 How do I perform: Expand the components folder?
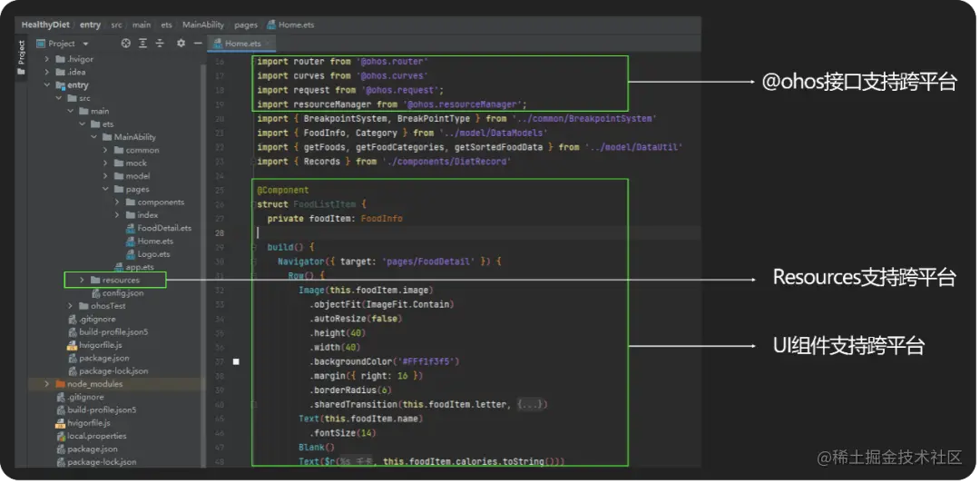[x=117, y=202]
